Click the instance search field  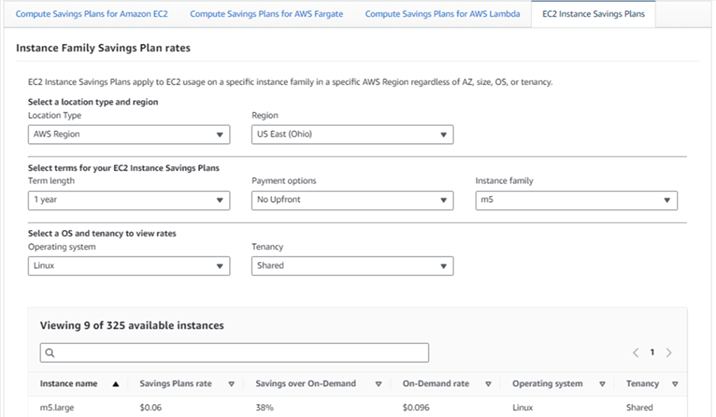click(234, 353)
